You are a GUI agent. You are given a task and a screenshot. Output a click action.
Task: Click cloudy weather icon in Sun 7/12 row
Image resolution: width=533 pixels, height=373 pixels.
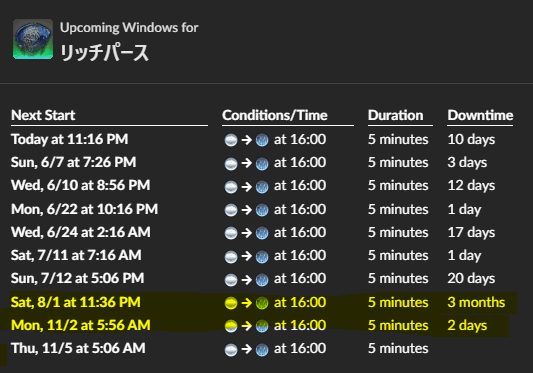[231, 279]
